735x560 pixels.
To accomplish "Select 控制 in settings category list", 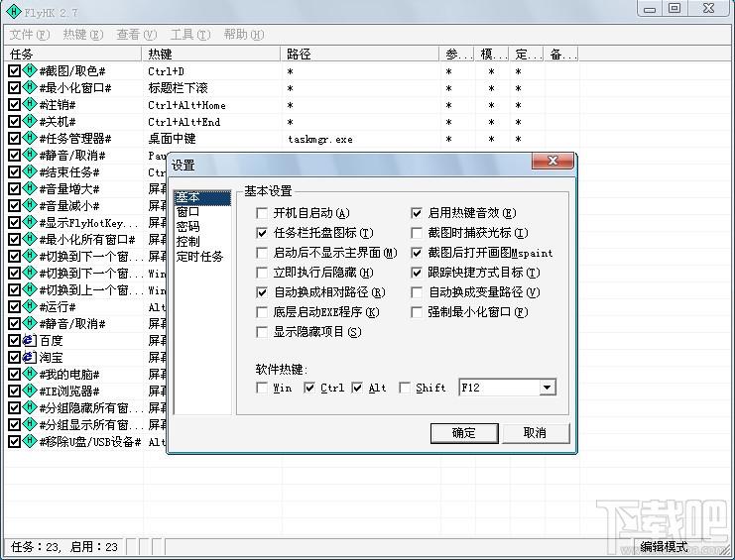I will [202, 242].
